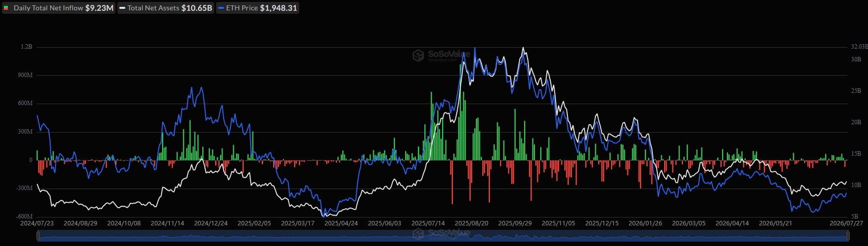Click the 2026/03/05 date label

pos(689,223)
